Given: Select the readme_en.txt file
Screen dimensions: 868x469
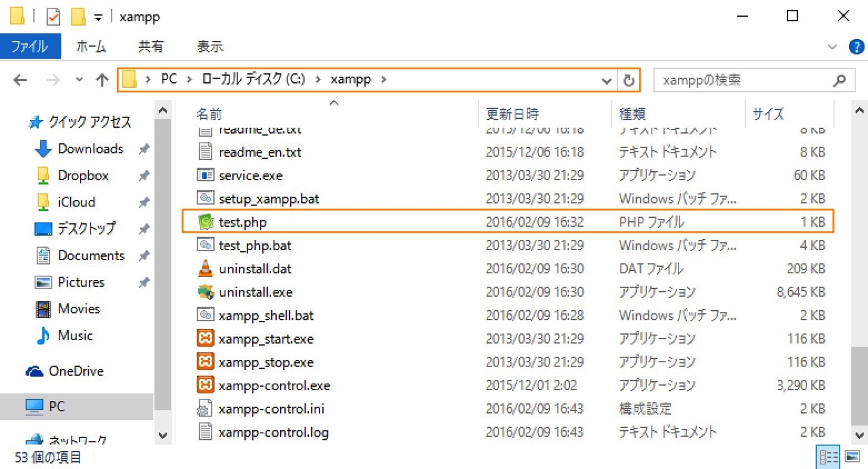Looking at the screenshot, I should pyautogui.click(x=260, y=152).
